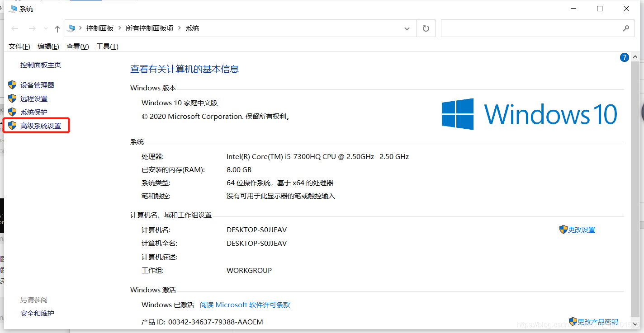The image size is (644, 333).
Task: Open the 编辑(E) menu
Action: [48, 46]
